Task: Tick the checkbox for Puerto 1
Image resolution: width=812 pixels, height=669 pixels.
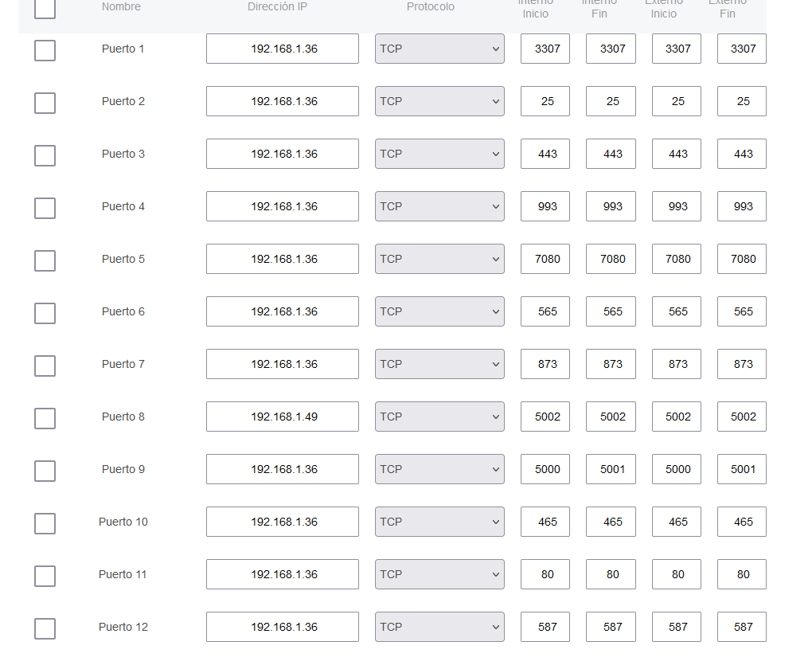Action: point(45,50)
